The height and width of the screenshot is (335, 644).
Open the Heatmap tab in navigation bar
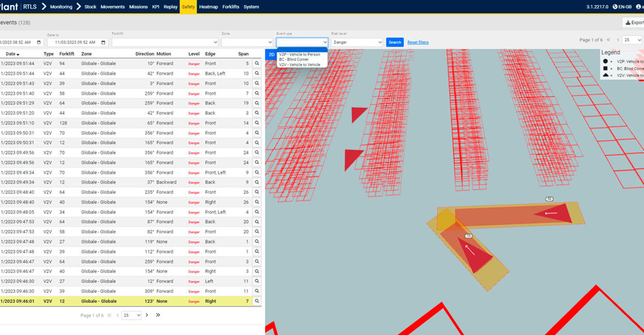[x=208, y=7]
